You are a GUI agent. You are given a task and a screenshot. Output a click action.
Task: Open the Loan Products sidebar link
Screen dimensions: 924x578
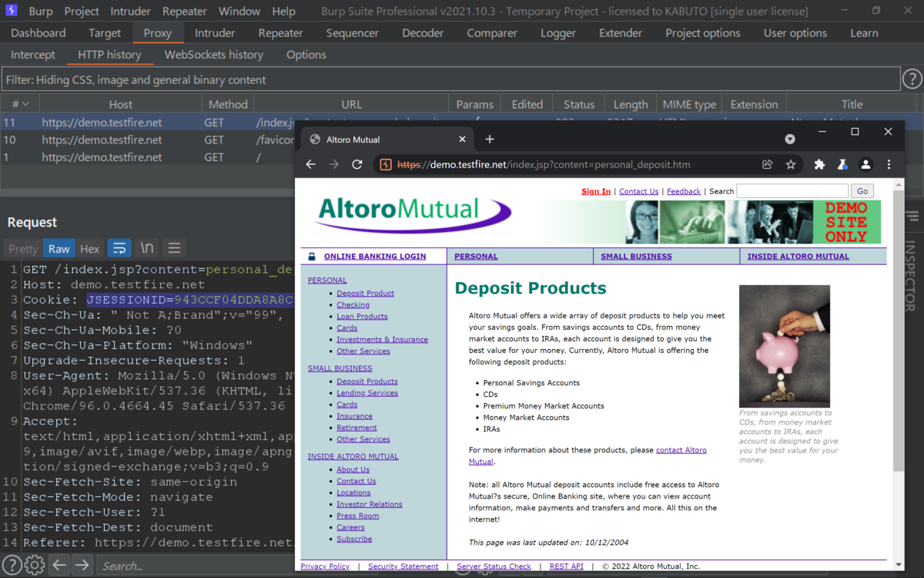click(x=362, y=316)
